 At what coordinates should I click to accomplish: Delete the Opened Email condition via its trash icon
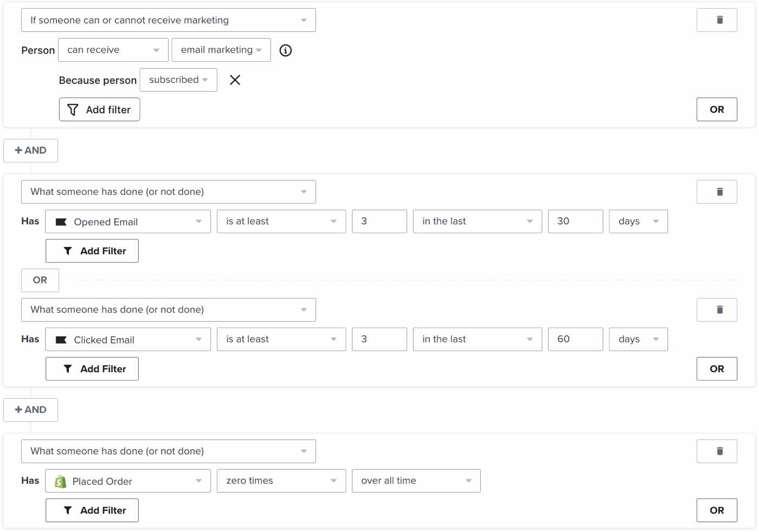pyautogui.click(x=717, y=192)
